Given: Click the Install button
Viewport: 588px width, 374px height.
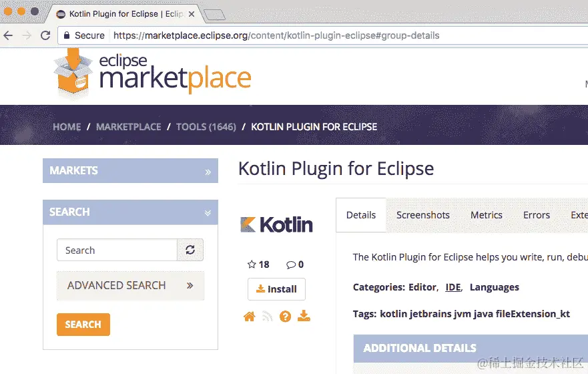Looking at the screenshot, I should 276,289.
